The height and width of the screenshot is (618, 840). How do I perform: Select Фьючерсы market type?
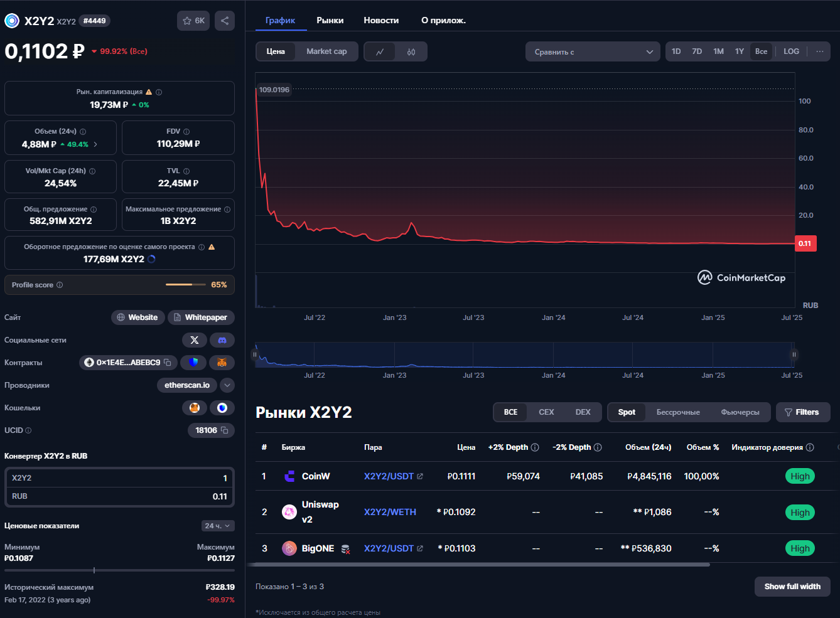pyautogui.click(x=740, y=412)
